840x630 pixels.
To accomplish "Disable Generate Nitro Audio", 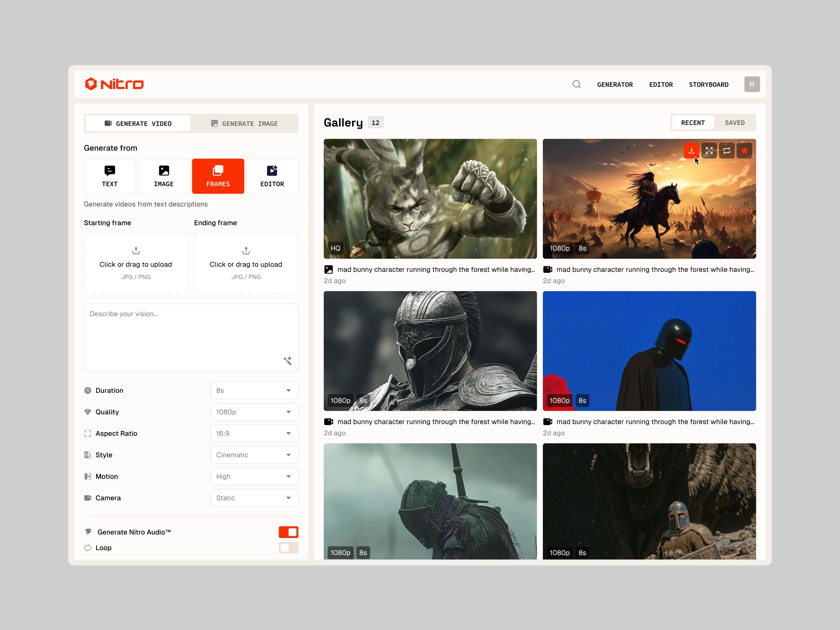I will click(288, 532).
